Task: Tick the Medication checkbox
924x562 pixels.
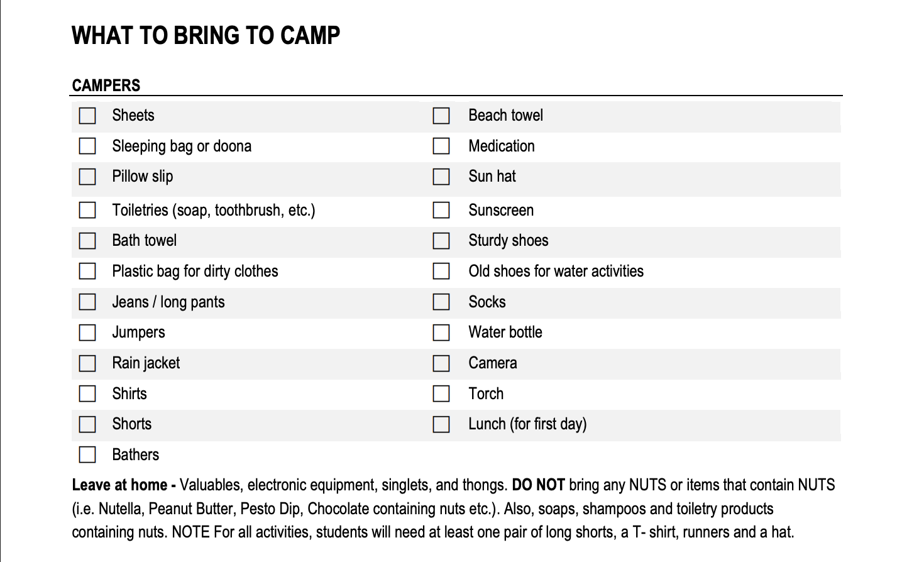Action: [441, 146]
